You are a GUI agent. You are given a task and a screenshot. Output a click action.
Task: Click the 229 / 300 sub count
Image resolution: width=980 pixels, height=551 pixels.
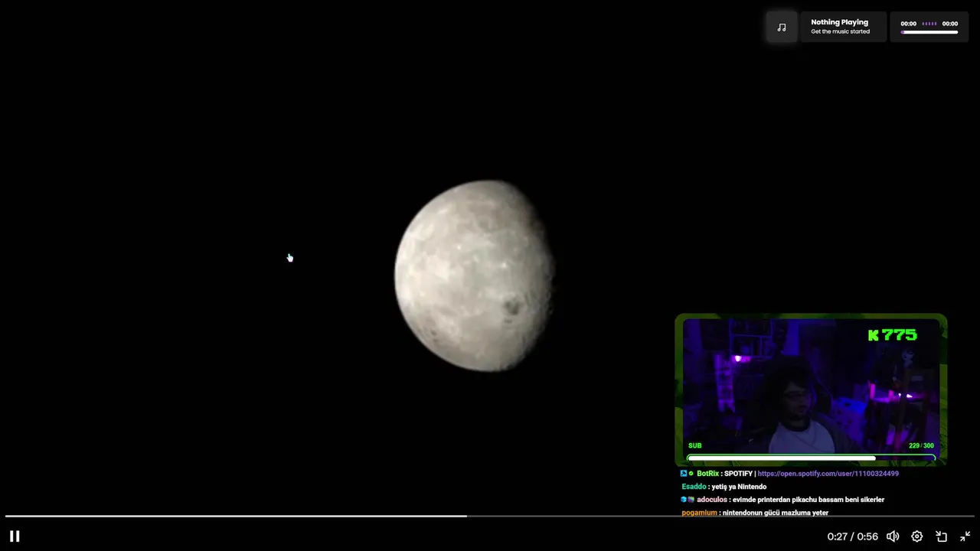[x=921, y=445]
